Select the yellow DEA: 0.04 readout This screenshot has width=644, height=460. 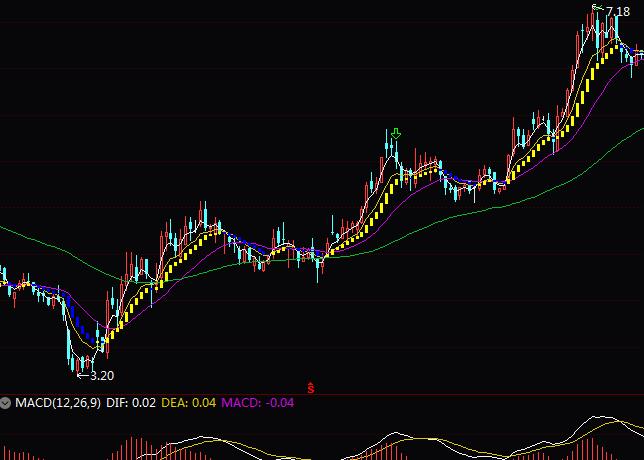point(189,403)
